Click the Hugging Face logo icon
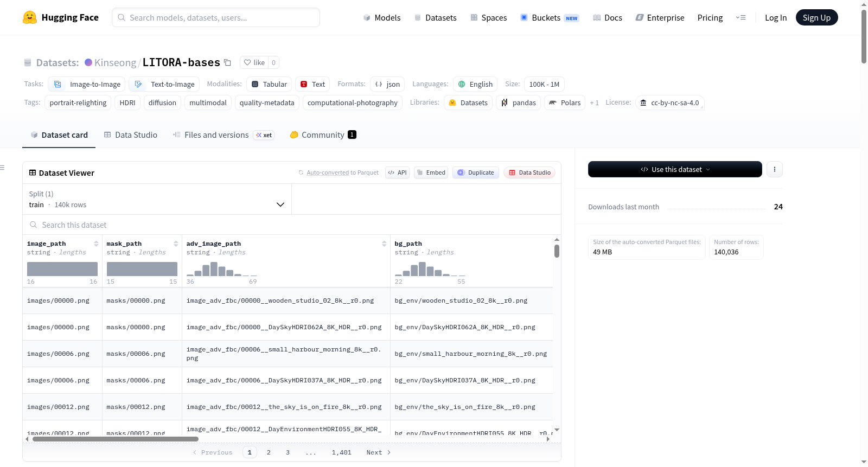 click(30, 17)
